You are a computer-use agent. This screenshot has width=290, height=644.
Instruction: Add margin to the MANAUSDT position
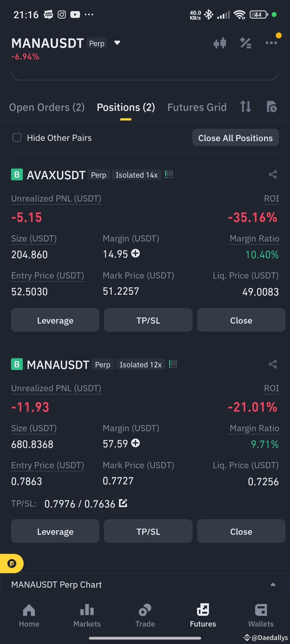pyautogui.click(x=136, y=443)
